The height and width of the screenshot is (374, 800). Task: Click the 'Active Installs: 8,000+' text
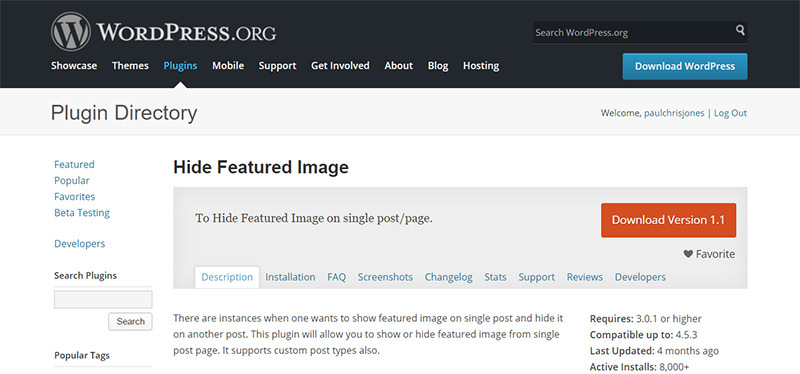click(640, 367)
